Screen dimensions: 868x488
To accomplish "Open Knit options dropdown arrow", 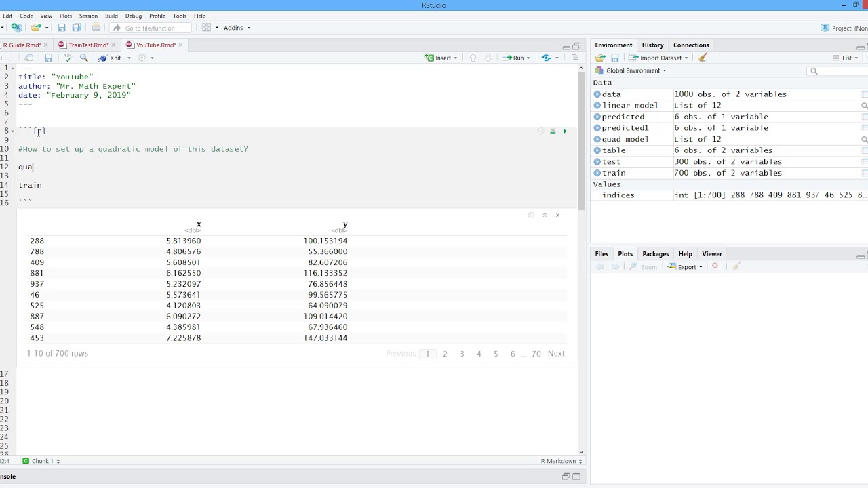I will point(129,58).
